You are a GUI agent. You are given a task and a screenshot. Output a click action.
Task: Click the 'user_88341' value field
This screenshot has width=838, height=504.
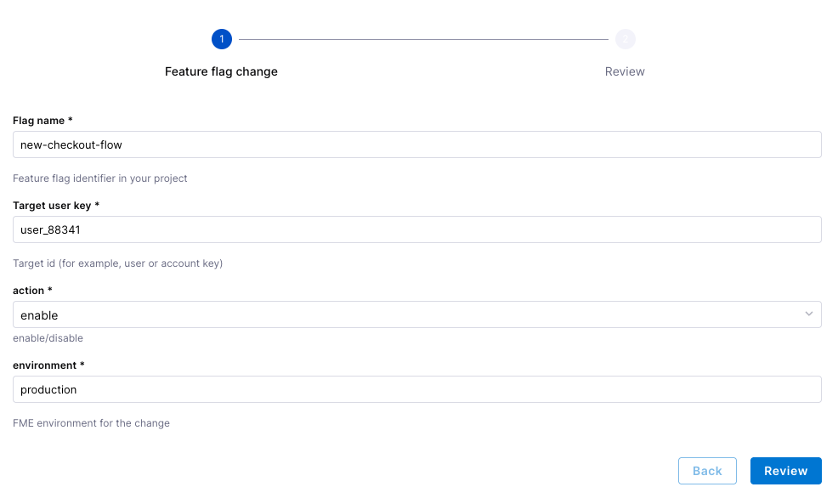(416, 229)
